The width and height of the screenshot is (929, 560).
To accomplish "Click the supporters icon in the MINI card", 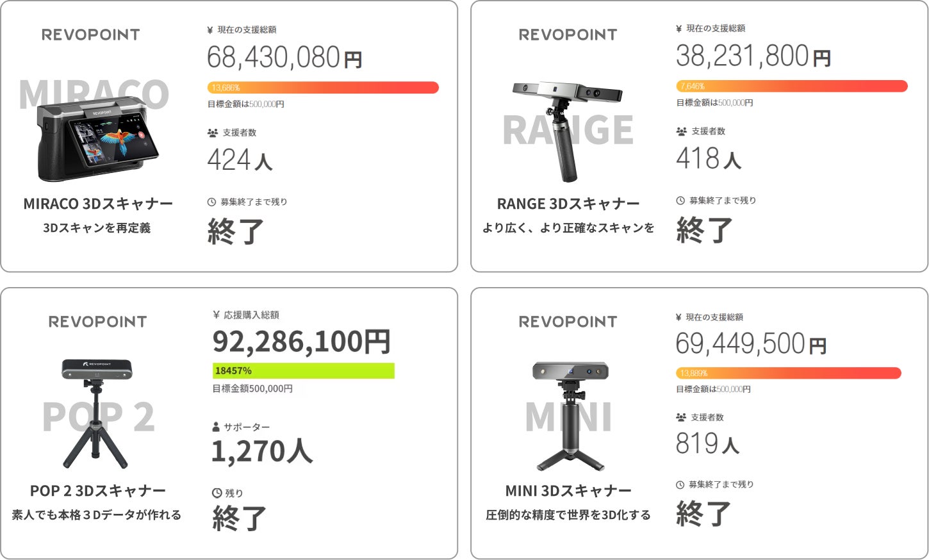I will click(x=681, y=417).
